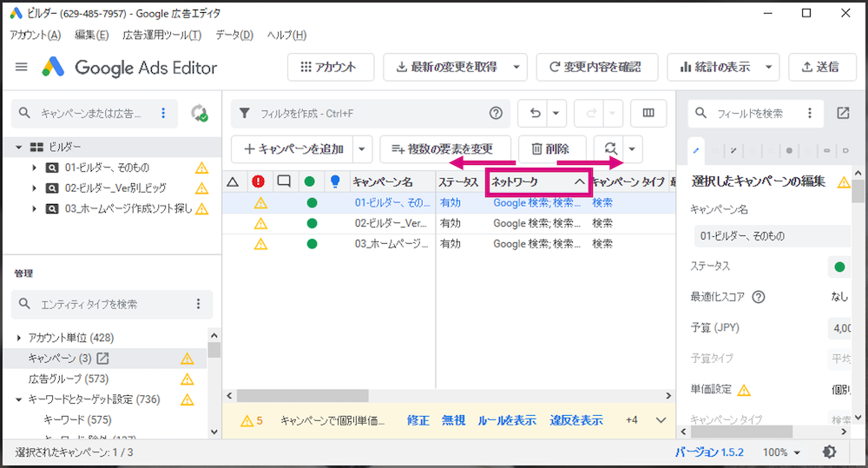Toggle the green status dot in the edit panel
The image size is (868, 468).
[839, 267]
